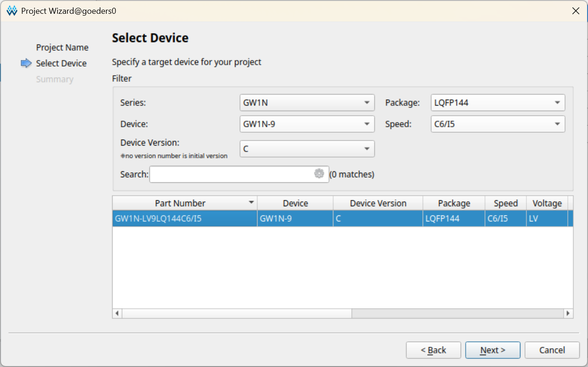
Task: Go to the next wizard page
Action: click(493, 350)
